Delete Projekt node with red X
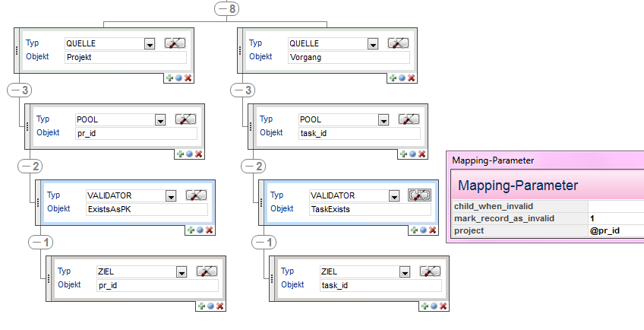Screen dimensions: 644x330 click(188, 78)
